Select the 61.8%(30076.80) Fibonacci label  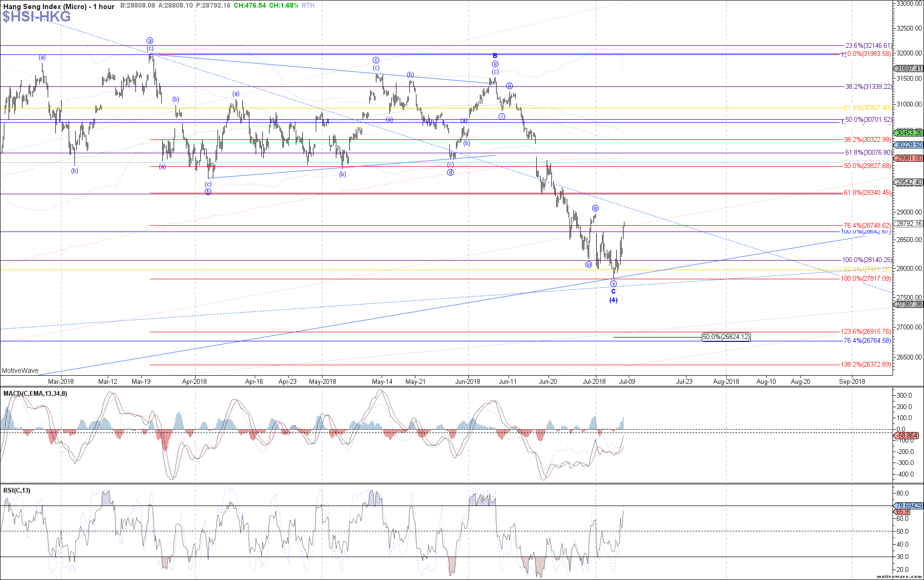point(868,153)
